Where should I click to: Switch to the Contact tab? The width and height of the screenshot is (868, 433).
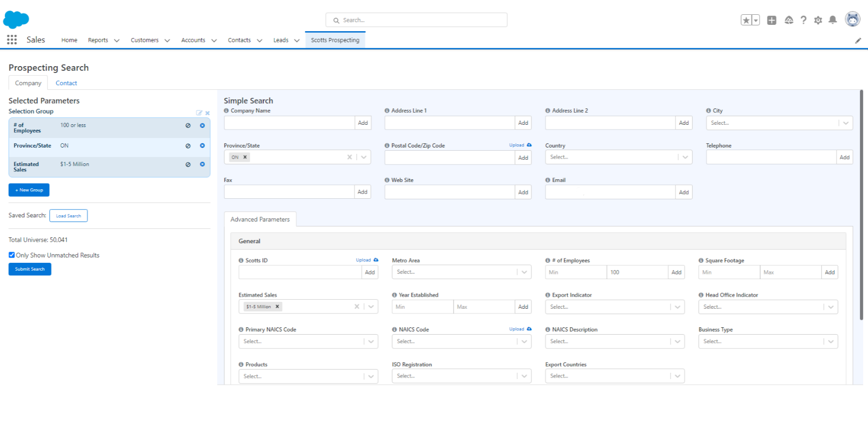(66, 83)
